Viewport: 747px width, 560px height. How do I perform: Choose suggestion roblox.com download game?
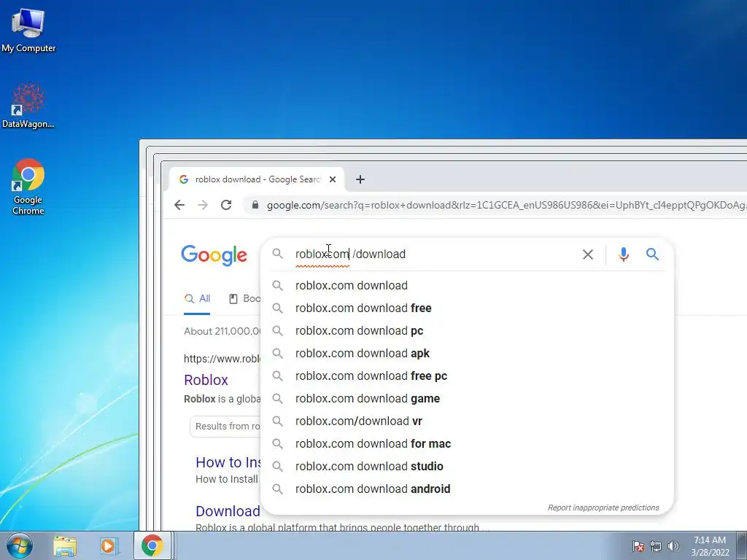(x=467, y=399)
